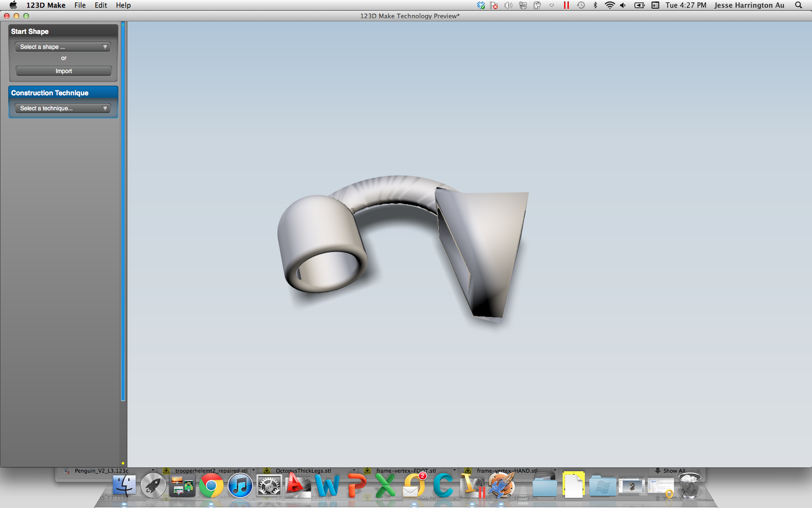Open AutoCAD red A icon in dock
The image size is (812, 508).
(298, 486)
